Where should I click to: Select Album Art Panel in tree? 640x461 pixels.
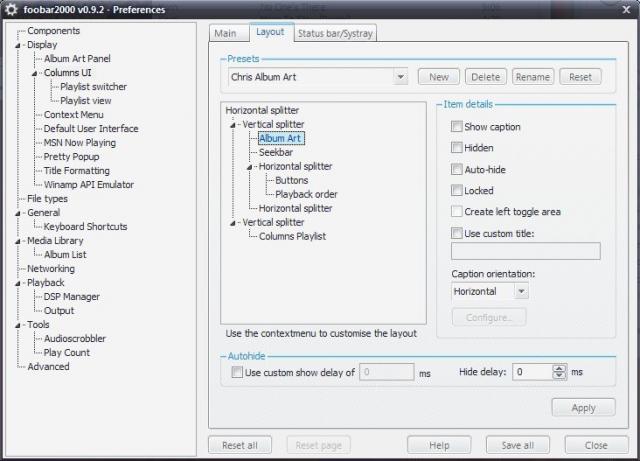[77, 58]
